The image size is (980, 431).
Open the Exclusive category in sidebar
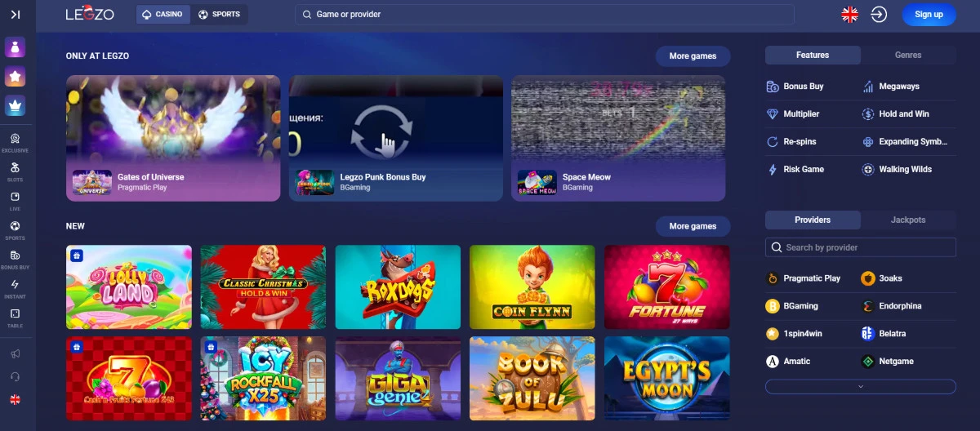[x=15, y=143]
